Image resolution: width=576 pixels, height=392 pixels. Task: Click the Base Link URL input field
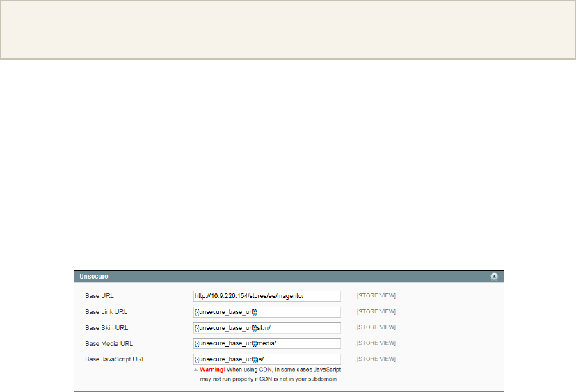coord(267,312)
